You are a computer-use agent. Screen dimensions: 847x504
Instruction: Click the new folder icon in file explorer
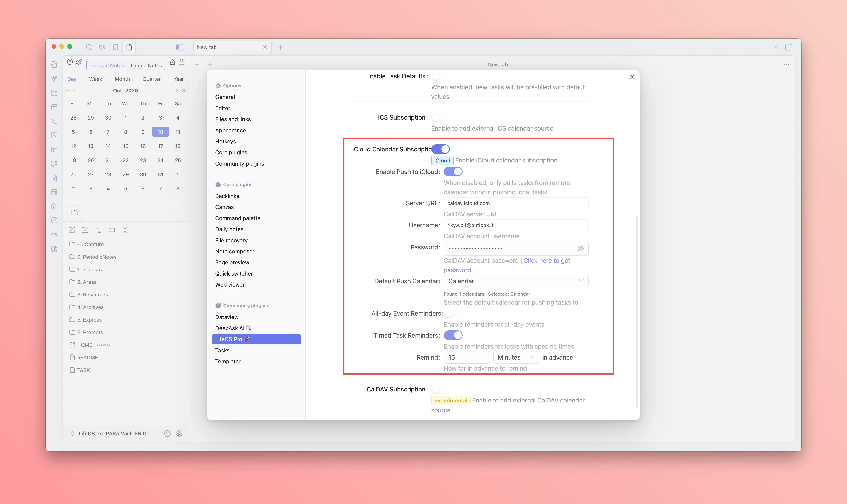pos(85,230)
